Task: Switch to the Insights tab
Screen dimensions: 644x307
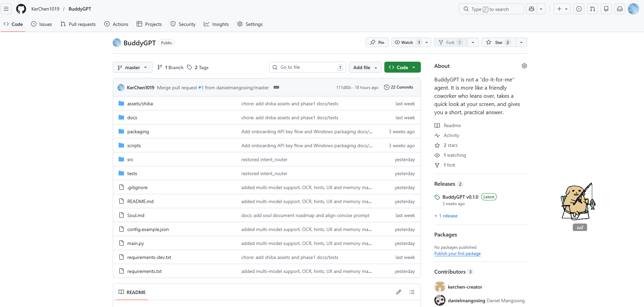Action: [x=216, y=24]
